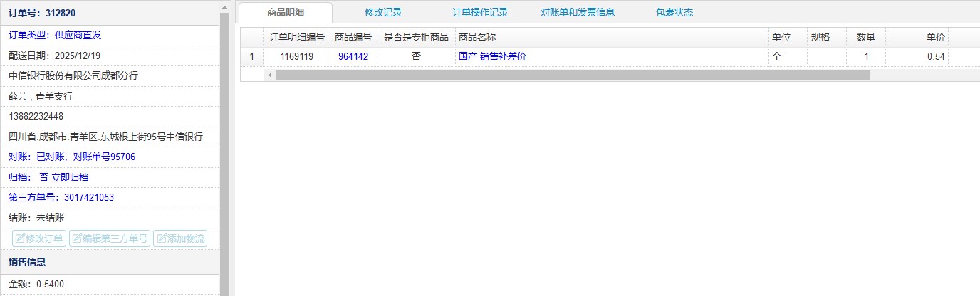Image resolution: width=980 pixels, height=296 pixels.
Task: Click the left panel's vertical scrollbar
Action: pyautogui.click(x=225, y=142)
